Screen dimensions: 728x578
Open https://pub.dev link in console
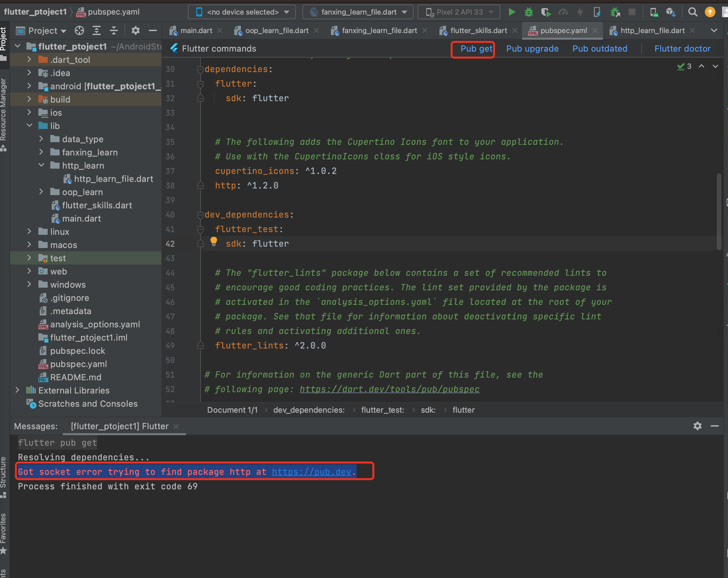(x=312, y=472)
